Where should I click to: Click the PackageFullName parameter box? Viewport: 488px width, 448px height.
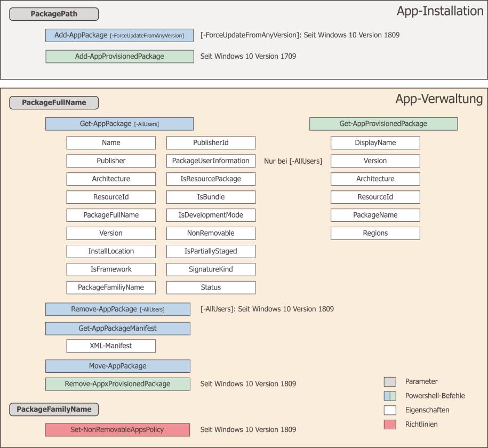[x=54, y=103]
